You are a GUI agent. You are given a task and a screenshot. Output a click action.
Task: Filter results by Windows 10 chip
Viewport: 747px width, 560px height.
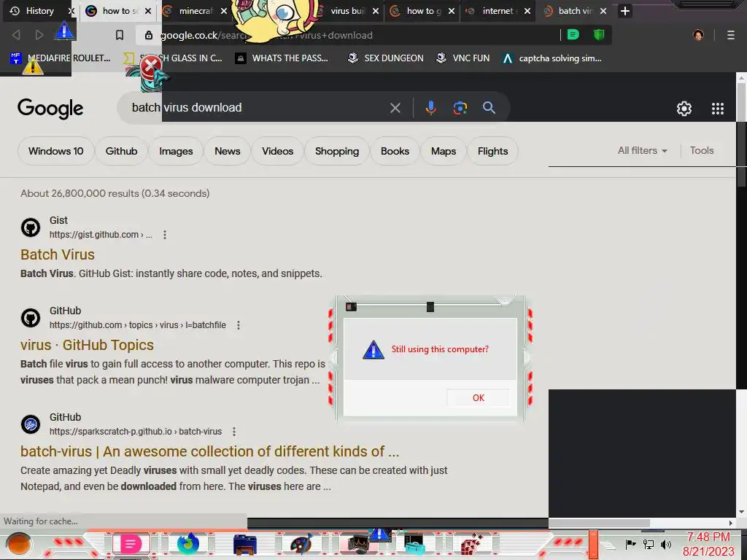[x=55, y=151]
